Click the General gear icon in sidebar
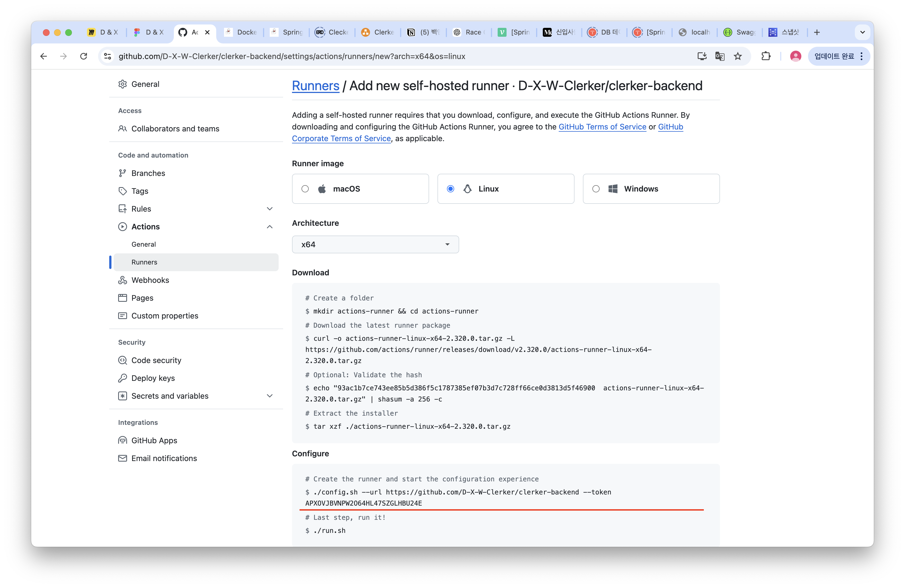The image size is (905, 588). (122, 84)
